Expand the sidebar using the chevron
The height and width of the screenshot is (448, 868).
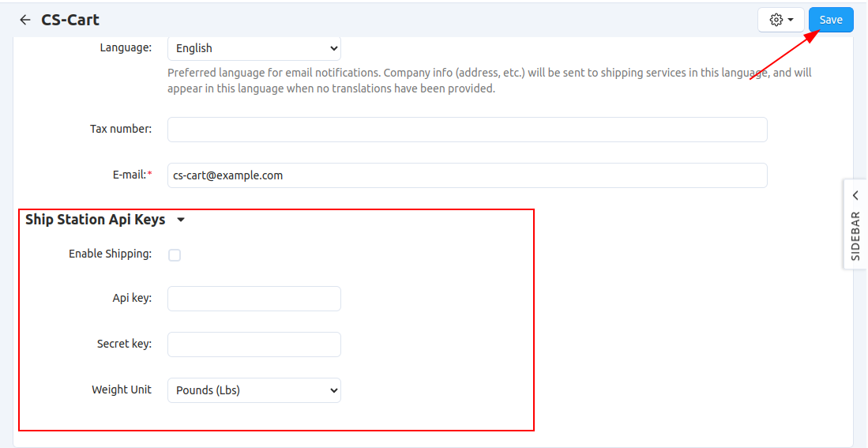pos(855,195)
